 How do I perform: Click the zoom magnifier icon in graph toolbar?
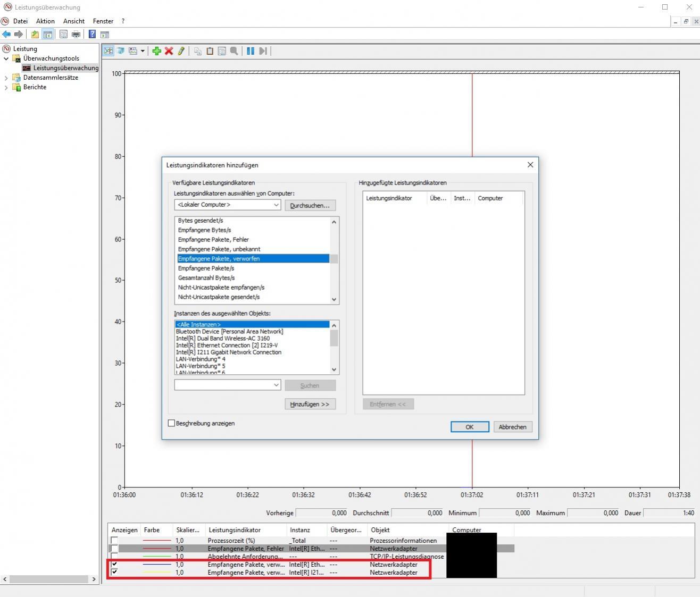pyautogui.click(x=234, y=51)
